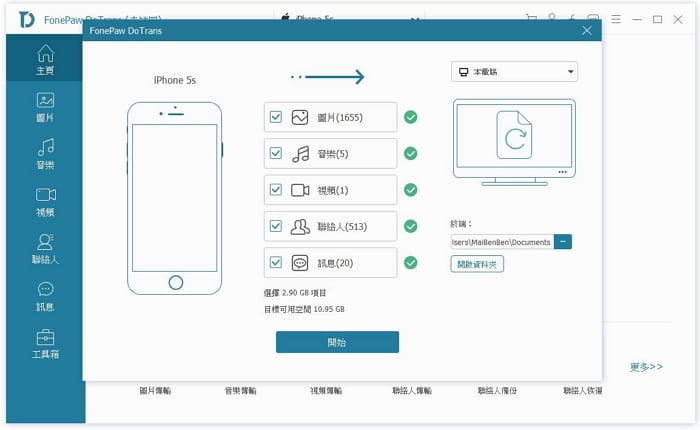Image resolution: width=700 pixels, height=430 pixels.
Task: Click the 選擇 2.90 GB 項目 text
Action: click(295, 293)
